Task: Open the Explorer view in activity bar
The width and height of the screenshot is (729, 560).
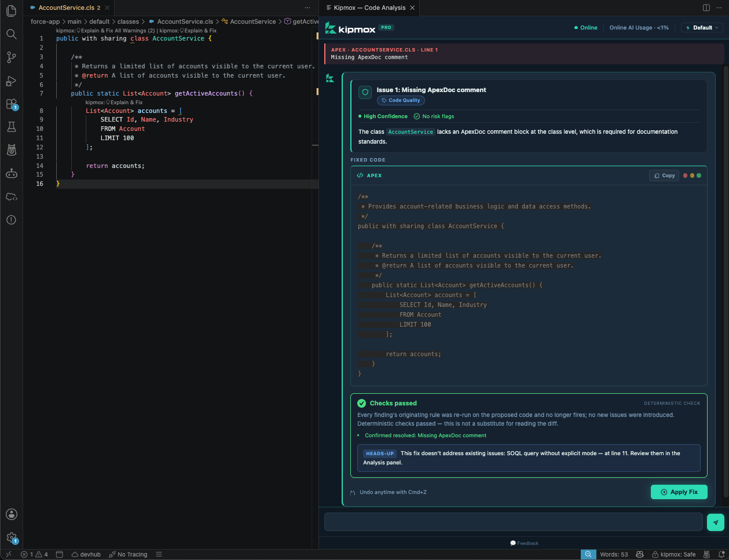Action: (x=11, y=11)
